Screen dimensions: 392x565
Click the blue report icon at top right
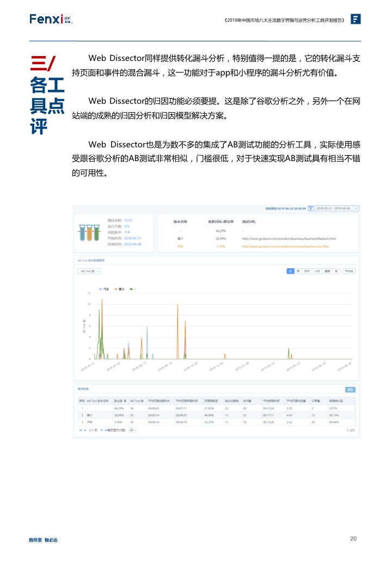tap(356, 19)
